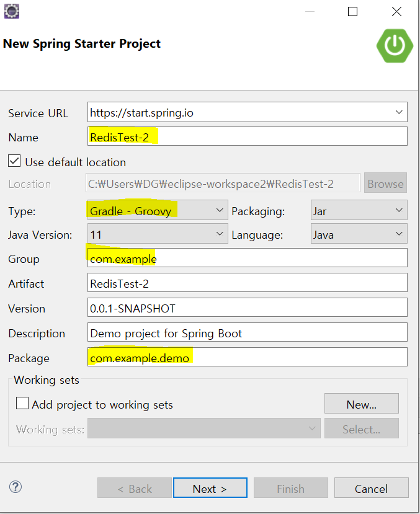Screen dimensions: 420x514
Task: Click the New Spring Starter Project heading
Action: 82,43
